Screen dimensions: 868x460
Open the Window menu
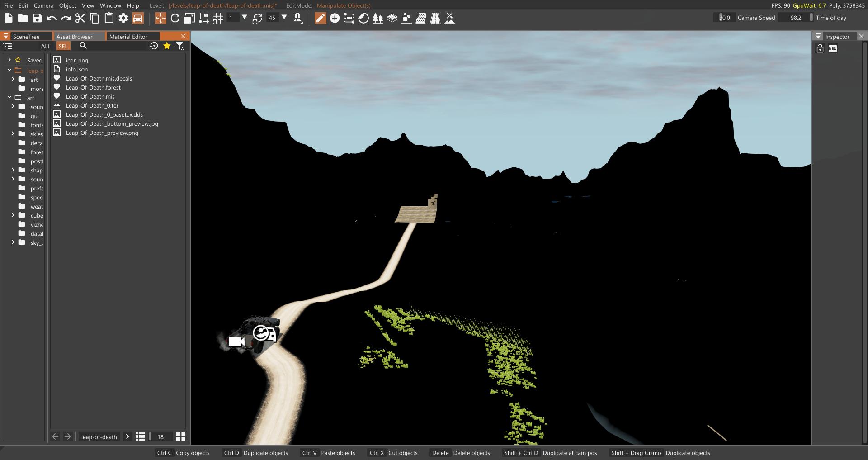110,5
